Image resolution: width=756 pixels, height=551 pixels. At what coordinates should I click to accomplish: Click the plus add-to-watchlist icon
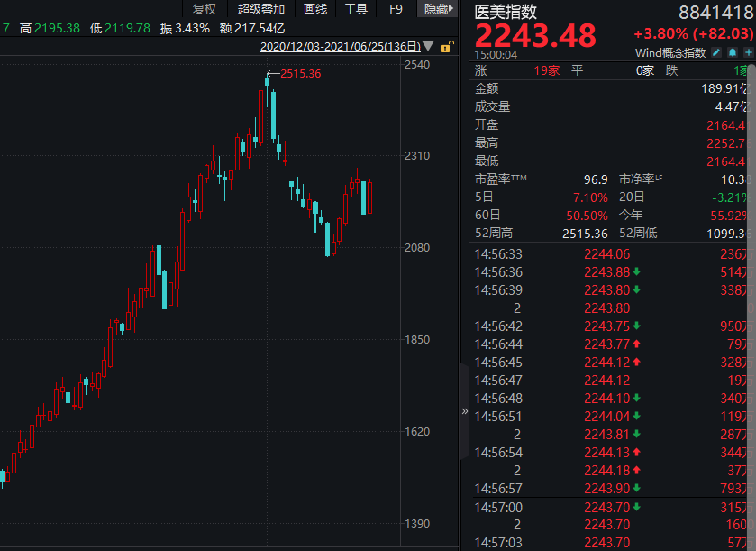pyautogui.click(x=748, y=52)
